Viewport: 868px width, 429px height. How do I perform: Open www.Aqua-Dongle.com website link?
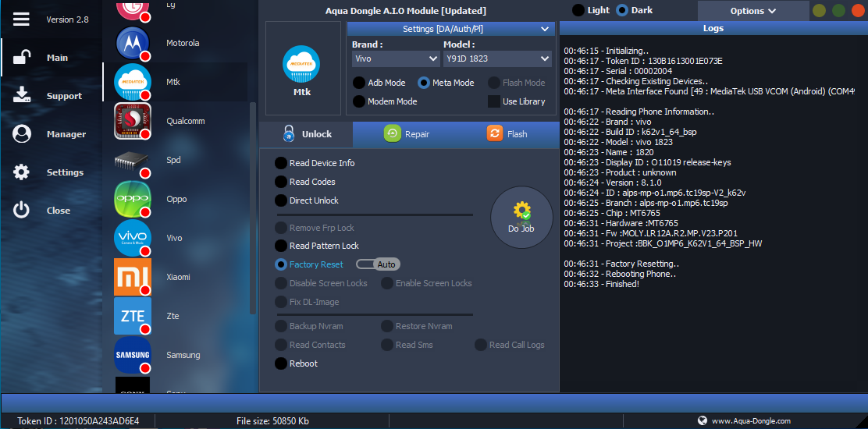(x=751, y=420)
